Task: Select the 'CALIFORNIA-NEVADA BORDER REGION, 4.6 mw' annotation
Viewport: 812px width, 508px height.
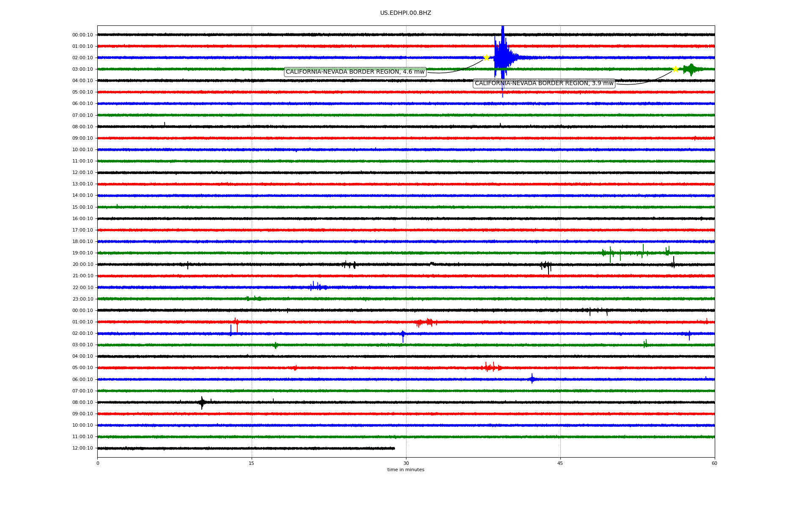Action: pyautogui.click(x=355, y=72)
